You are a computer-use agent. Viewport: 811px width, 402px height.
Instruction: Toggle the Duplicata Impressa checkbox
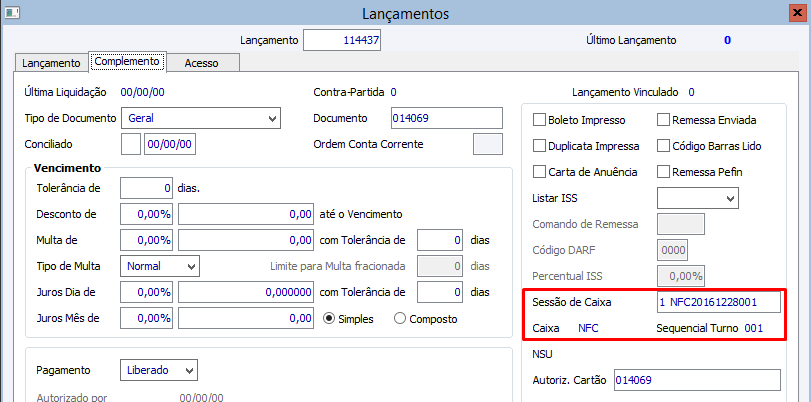pyautogui.click(x=540, y=146)
